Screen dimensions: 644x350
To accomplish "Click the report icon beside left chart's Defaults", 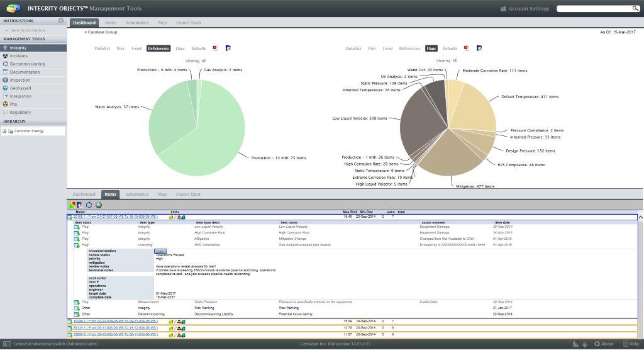I will tap(228, 48).
